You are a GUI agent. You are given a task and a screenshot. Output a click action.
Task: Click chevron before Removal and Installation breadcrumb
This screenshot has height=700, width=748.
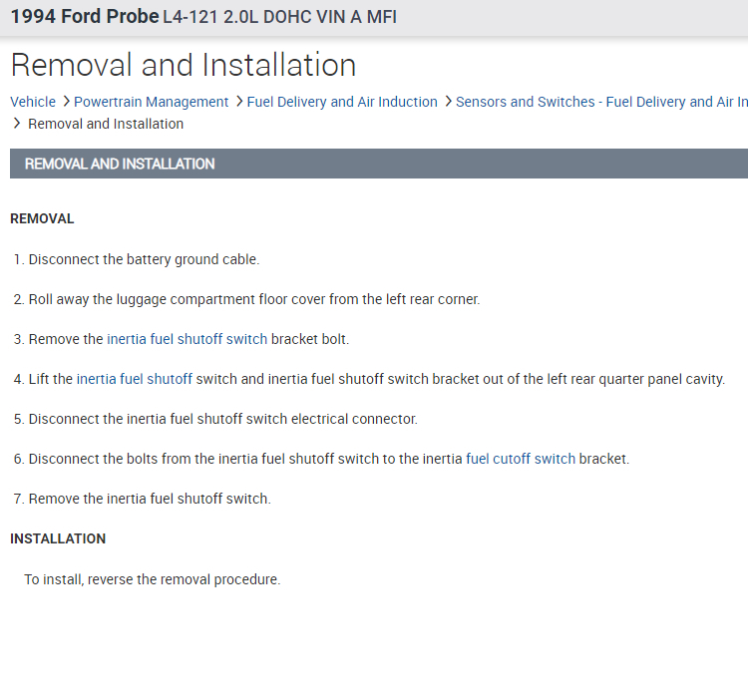pos(17,124)
